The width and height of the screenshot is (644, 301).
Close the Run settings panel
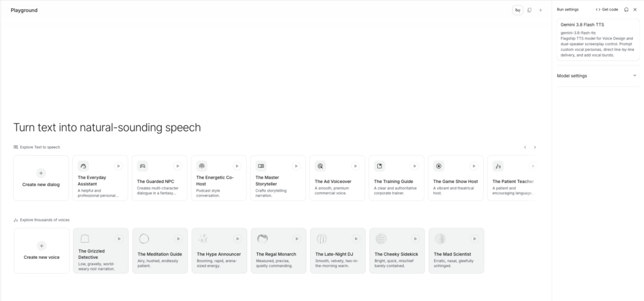635,9
